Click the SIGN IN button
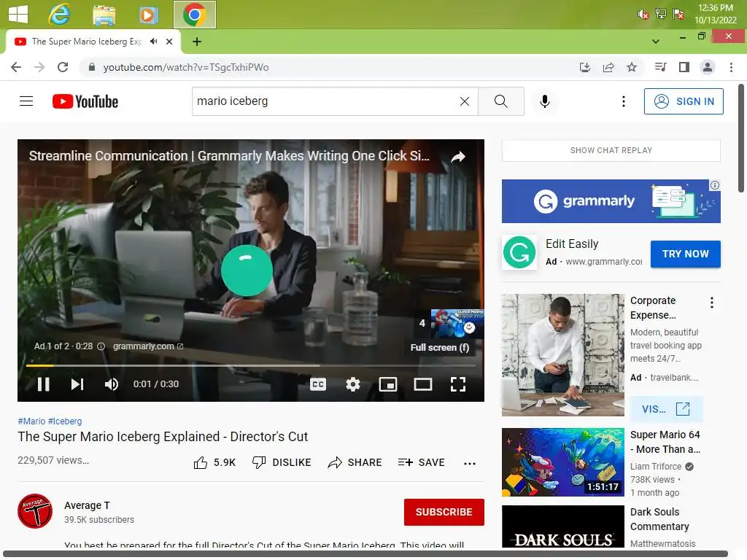747x560 pixels. tap(683, 101)
